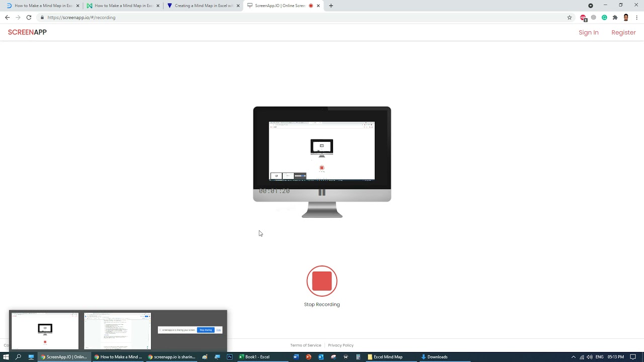The height and width of the screenshot is (362, 644).
Task: Go forward in browser history
Action: point(18,17)
